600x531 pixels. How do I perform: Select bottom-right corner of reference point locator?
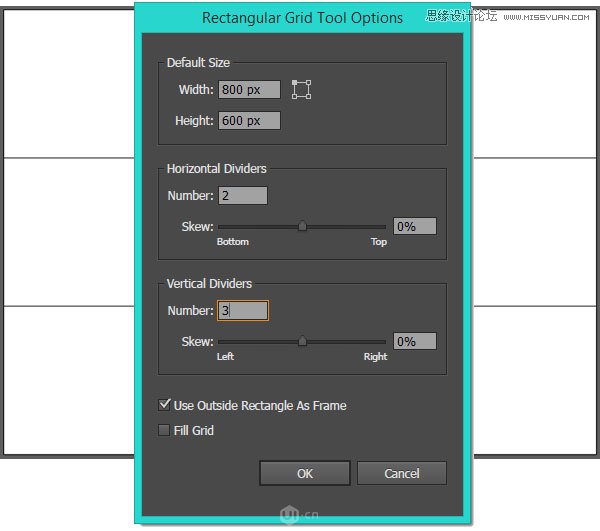pos(310,98)
